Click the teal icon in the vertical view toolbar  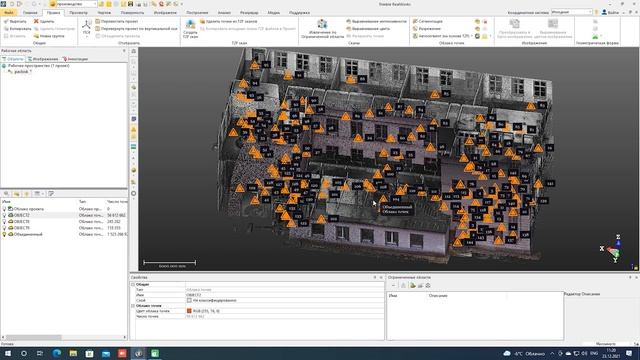pyautogui.click(x=133, y=146)
